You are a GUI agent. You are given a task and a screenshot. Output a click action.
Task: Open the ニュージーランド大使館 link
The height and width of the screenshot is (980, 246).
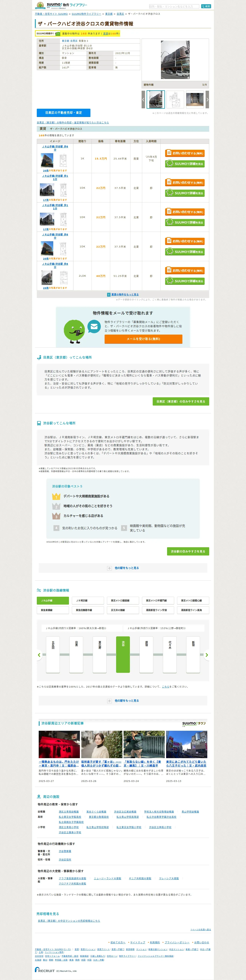coord(108,878)
